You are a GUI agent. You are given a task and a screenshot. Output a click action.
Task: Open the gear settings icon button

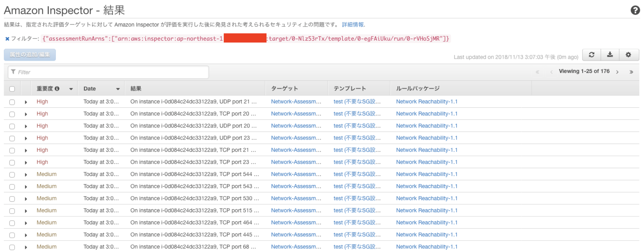coord(629,55)
